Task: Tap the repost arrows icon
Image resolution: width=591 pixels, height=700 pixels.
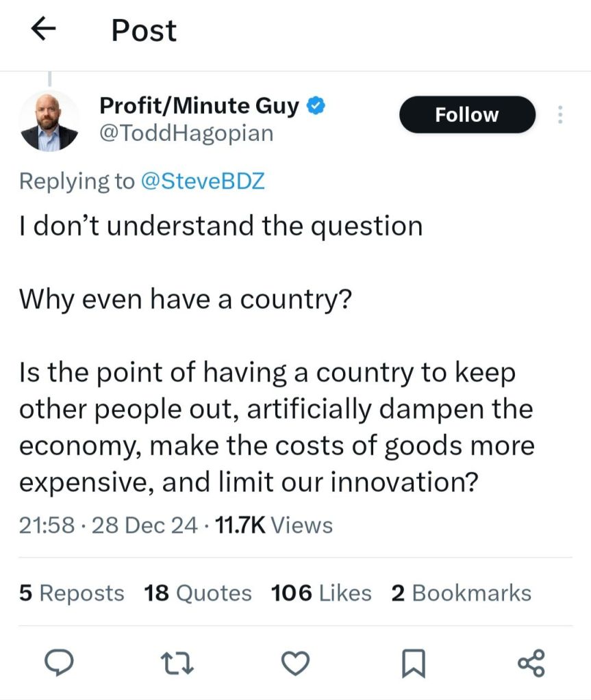Action: tap(178, 662)
